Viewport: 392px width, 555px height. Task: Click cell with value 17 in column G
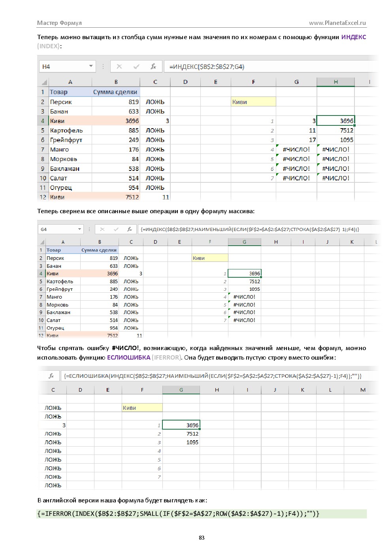click(296, 140)
